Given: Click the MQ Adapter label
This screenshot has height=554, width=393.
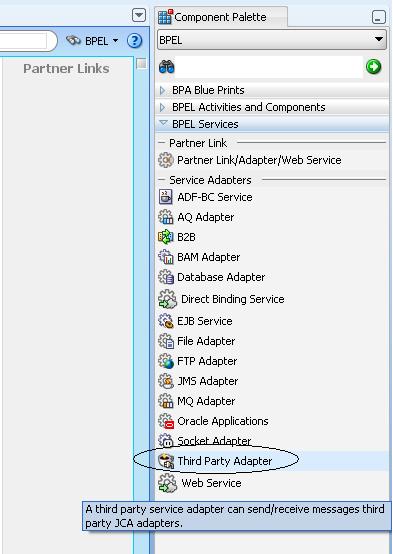Looking at the screenshot, I should click(206, 401).
